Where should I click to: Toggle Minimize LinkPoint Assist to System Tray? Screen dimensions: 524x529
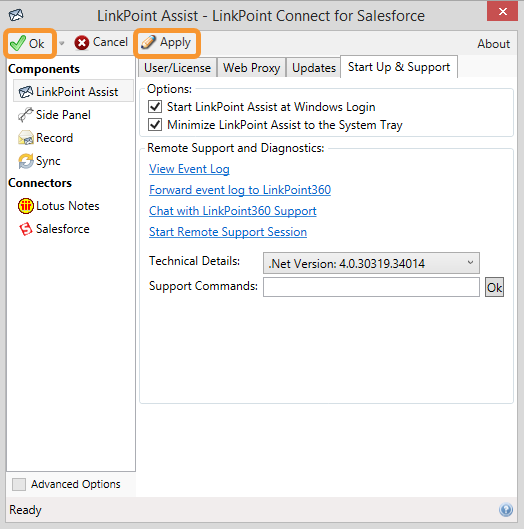pyautogui.click(x=155, y=124)
